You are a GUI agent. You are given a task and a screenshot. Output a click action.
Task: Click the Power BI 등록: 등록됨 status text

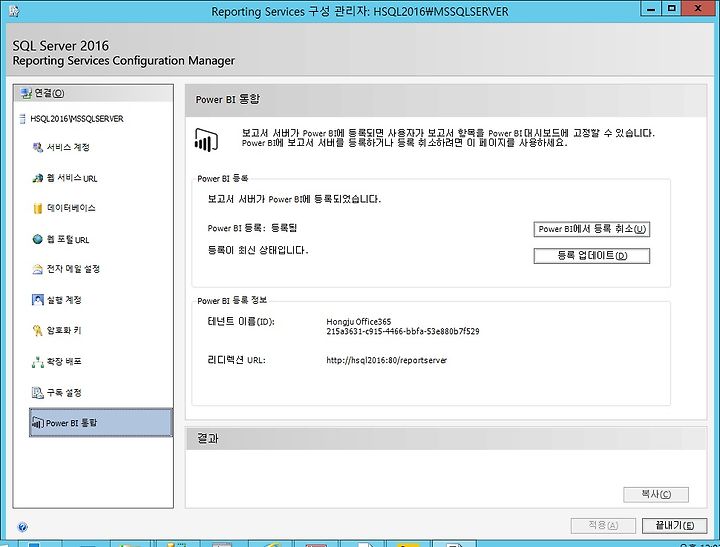(252, 228)
